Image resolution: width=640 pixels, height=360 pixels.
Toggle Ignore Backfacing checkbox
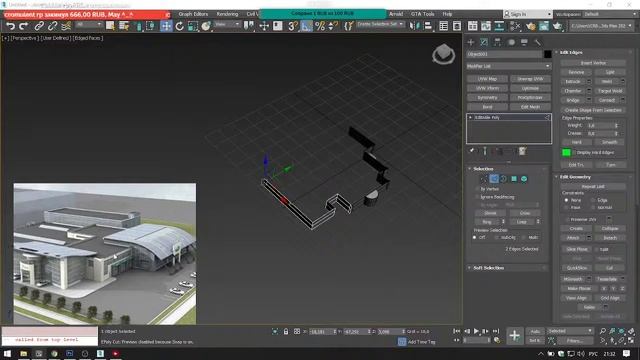tap(477, 197)
